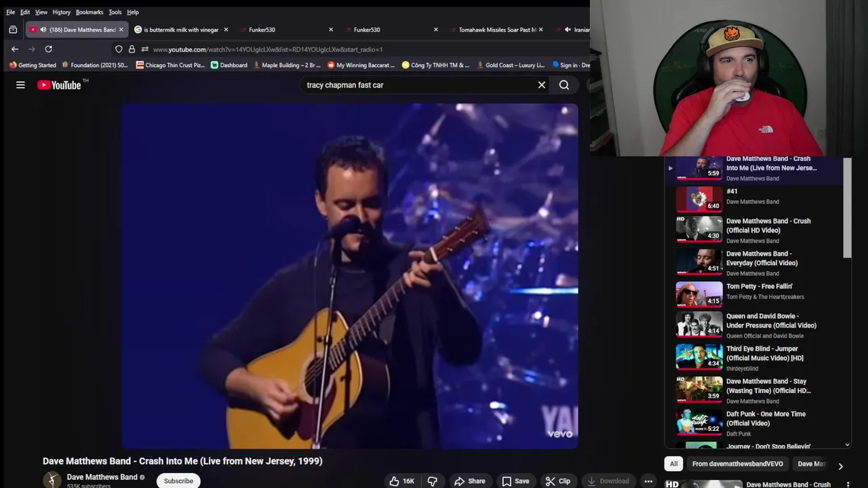Pause video by clicking the player
This screenshot has height=488, width=868.
pos(350,276)
